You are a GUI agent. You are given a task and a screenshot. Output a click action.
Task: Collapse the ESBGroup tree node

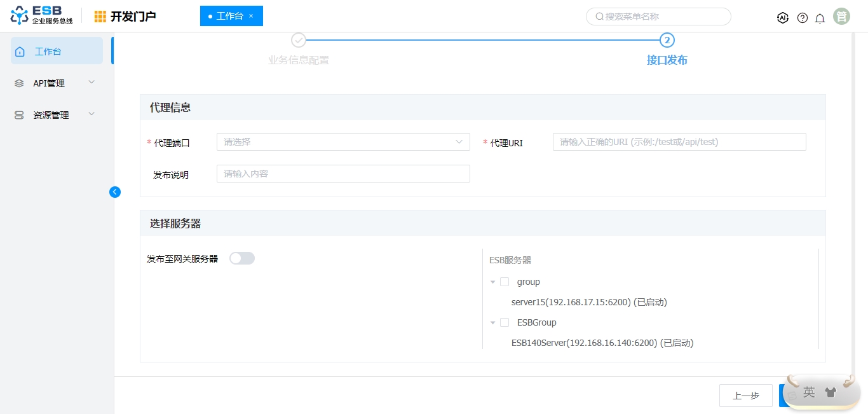[x=492, y=323]
